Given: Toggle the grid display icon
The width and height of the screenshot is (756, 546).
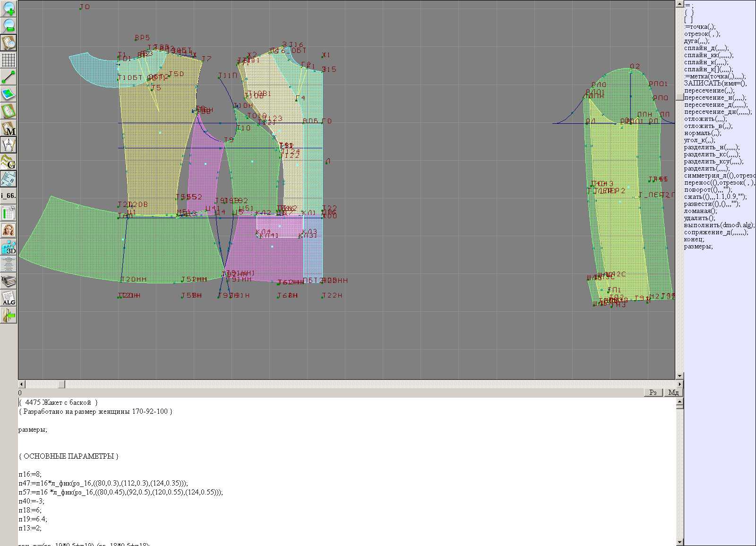Looking at the screenshot, I should coord(9,60).
